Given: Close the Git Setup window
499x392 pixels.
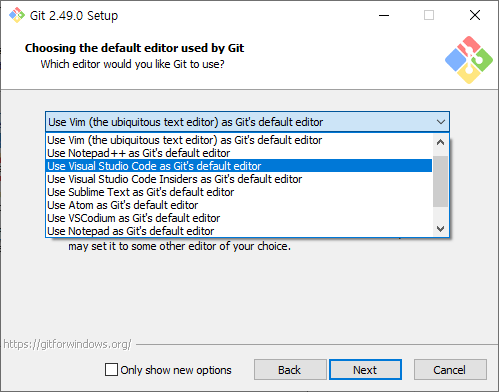Looking at the screenshot, I should coord(475,15).
